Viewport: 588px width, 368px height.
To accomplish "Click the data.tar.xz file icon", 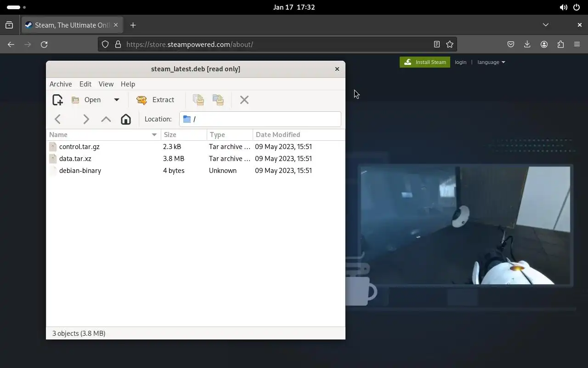I will [53, 159].
